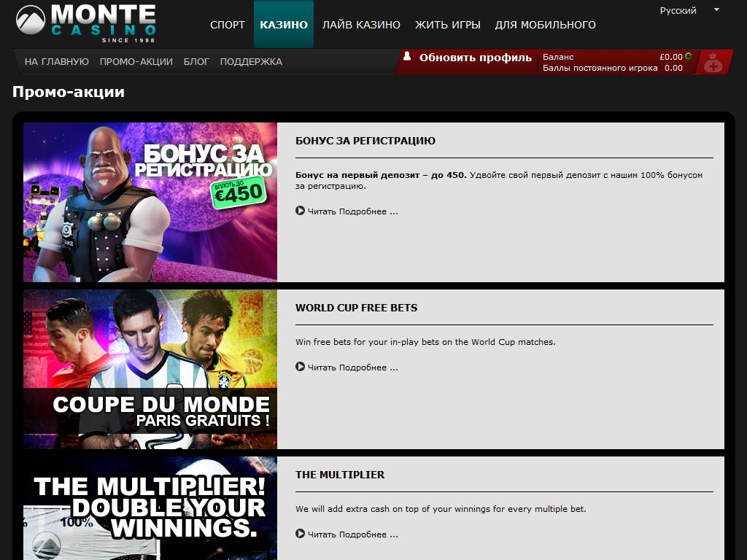This screenshot has height=560, width=747.
Task: Click the WORLD CUP FREE BETS heading
Action: 356,308
